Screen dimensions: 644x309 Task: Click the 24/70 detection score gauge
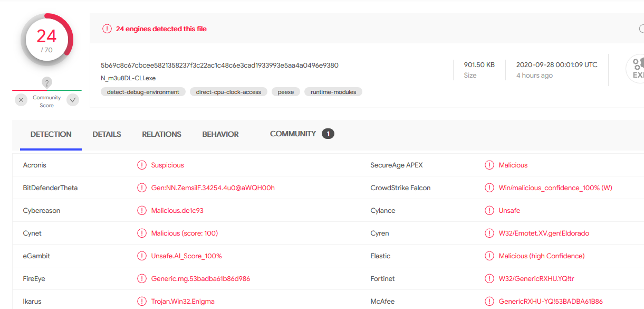coord(47,41)
